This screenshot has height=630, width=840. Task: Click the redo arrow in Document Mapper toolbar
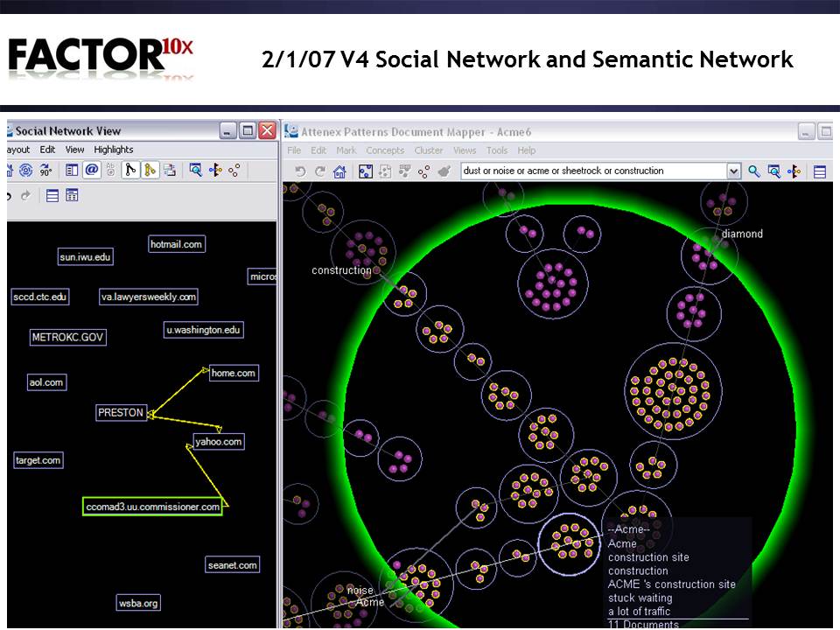[x=319, y=171]
